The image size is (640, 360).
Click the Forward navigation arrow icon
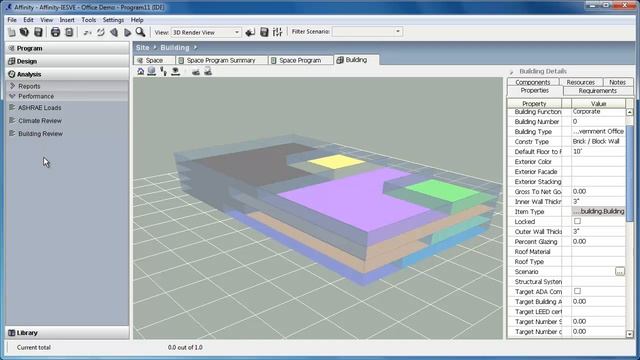pyautogui.click(x=127, y=33)
